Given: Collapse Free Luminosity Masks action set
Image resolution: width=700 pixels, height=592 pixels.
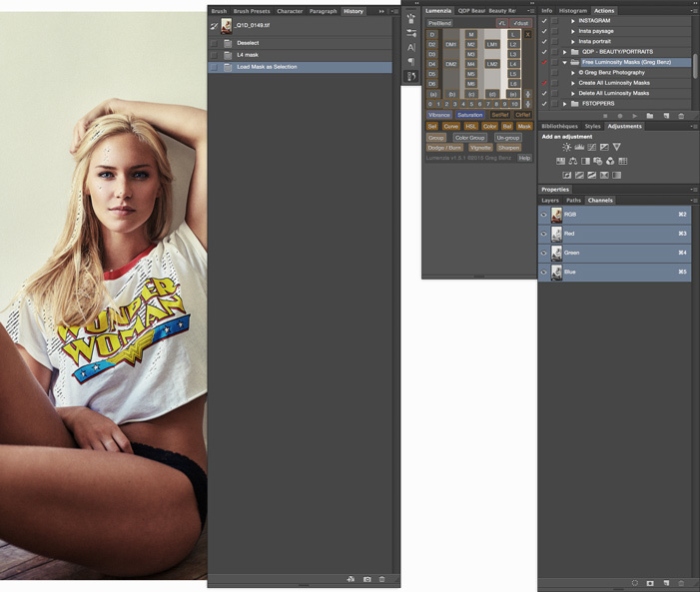Looking at the screenshot, I should [x=565, y=62].
